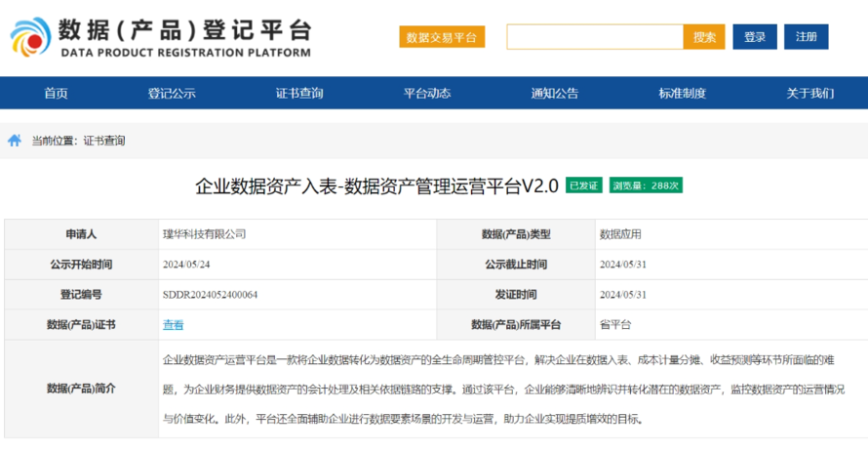Click DATA PRODUCT REGISTRATION PLATFORM subtitle
The width and height of the screenshot is (868, 452).
185,53
